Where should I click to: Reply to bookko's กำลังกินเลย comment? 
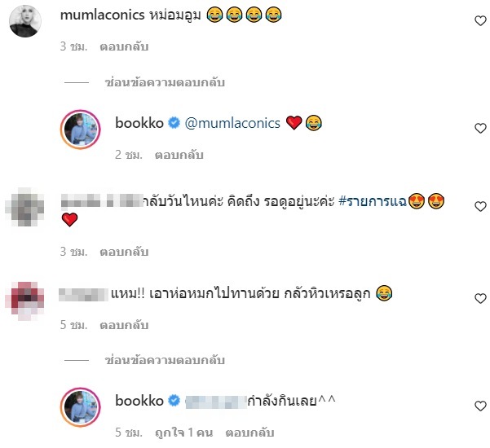pos(250,433)
